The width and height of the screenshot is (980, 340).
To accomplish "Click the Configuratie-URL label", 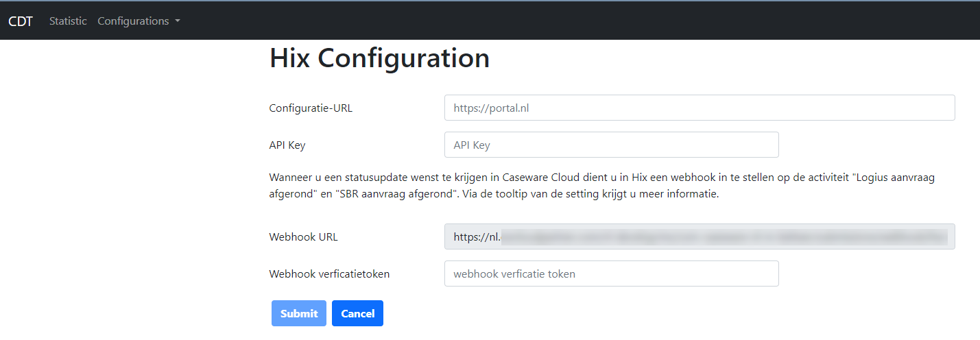I will (x=311, y=108).
